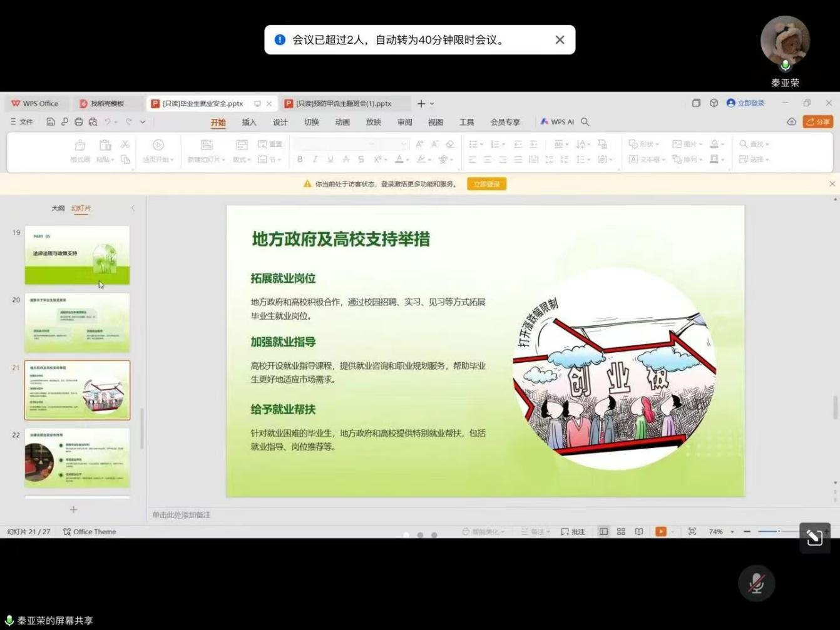Viewport: 840px width, 630px height.
Task: Click the 分享 share button
Action: (x=817, y=122)
